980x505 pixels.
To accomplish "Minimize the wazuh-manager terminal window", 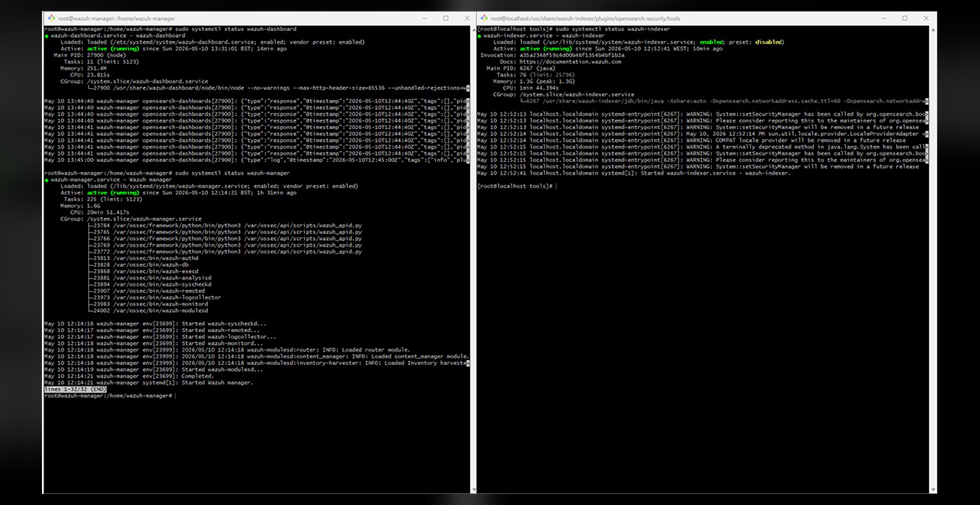I will 424,18.
